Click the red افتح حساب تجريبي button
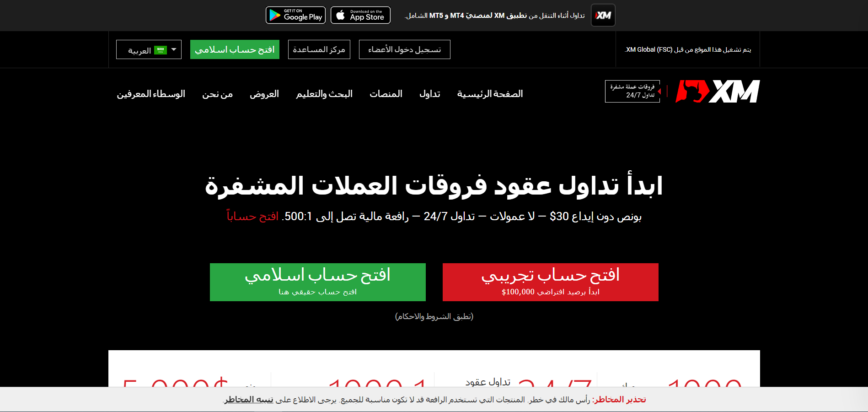The width and height of the screenshot is (868, 412). coord(550,282)
